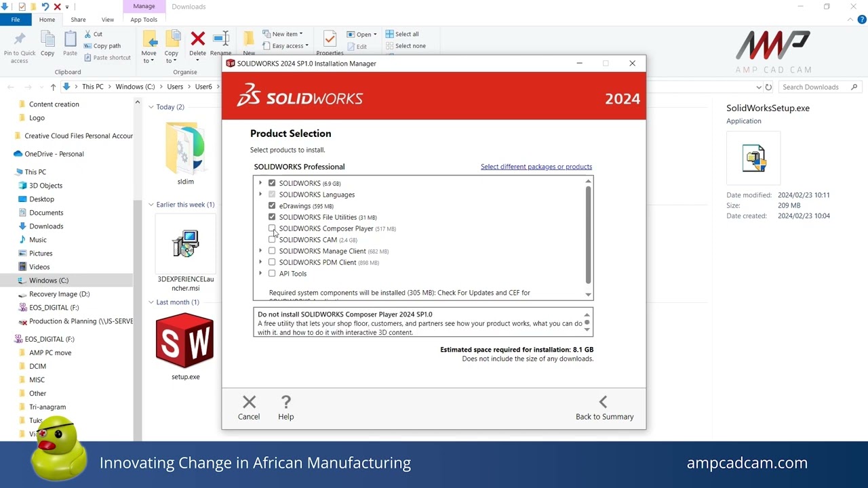Screen dimensions: 868x488
Task: Click Select different packages or products
Action: (x=536, y=167)
